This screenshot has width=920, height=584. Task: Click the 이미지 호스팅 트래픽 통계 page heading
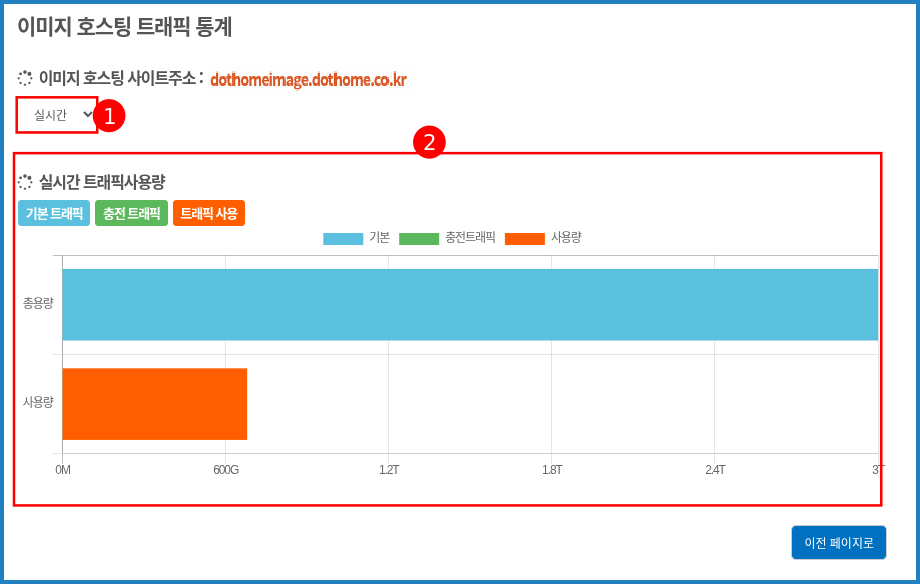coord(125,27)
